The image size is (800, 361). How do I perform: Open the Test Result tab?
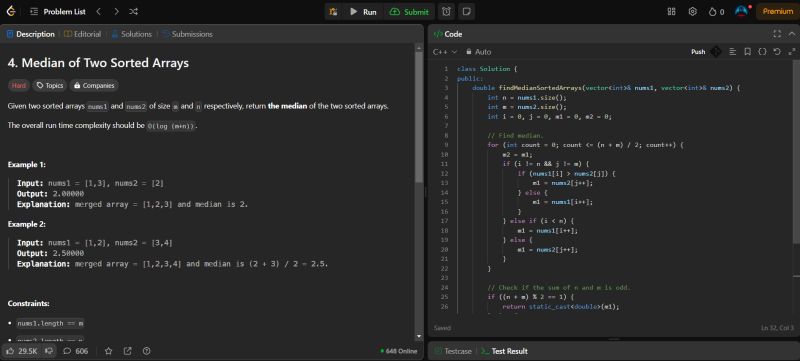tap(505, 351)
